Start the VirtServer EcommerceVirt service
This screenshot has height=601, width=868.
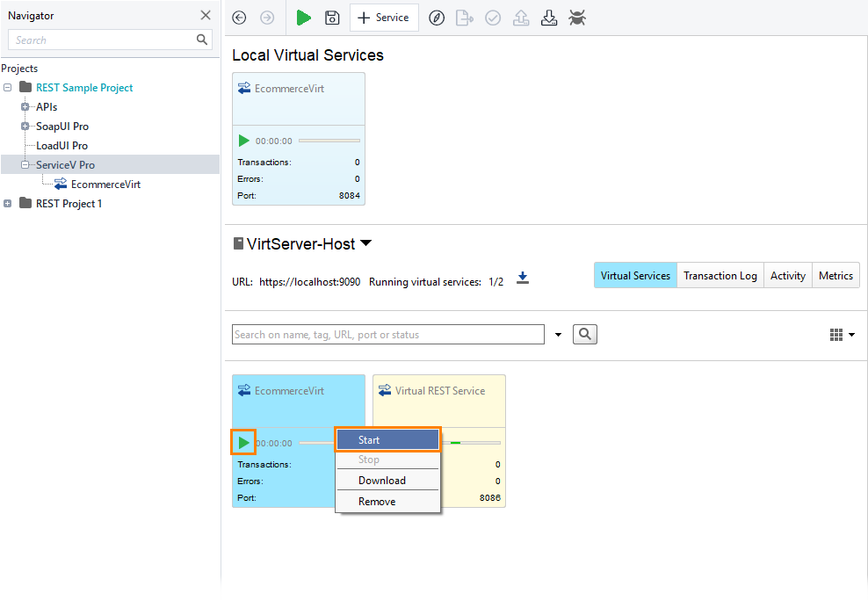[243, 443]
